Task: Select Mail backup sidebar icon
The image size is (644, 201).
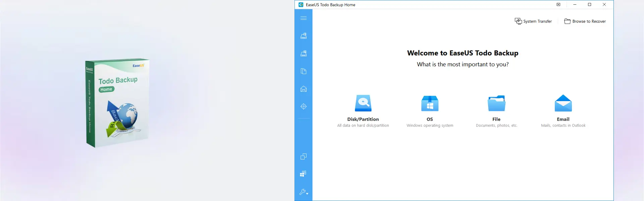Action: coord(304,89)
